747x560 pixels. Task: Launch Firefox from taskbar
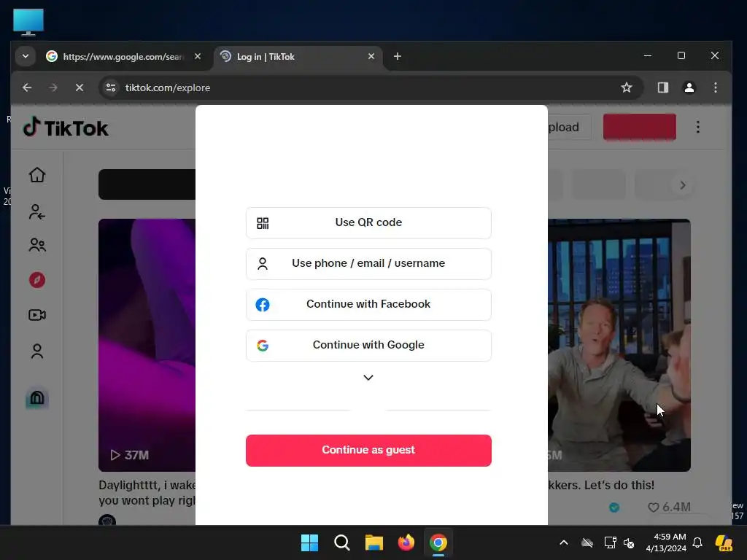click(x=406, y=542)
